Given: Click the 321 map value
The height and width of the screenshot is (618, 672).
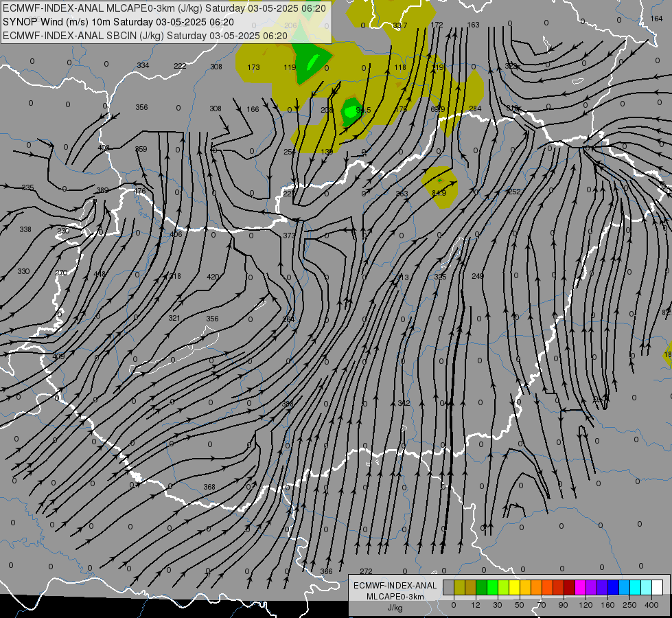Looking at the screenshot, I should [174, 318].
